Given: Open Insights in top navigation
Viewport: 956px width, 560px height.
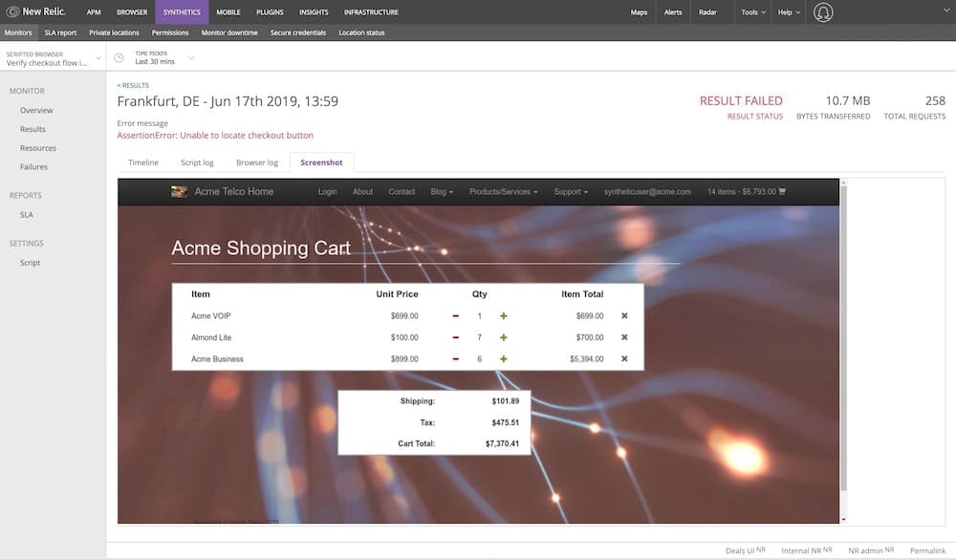Looking at the screenshot, I should pos(314,12).
